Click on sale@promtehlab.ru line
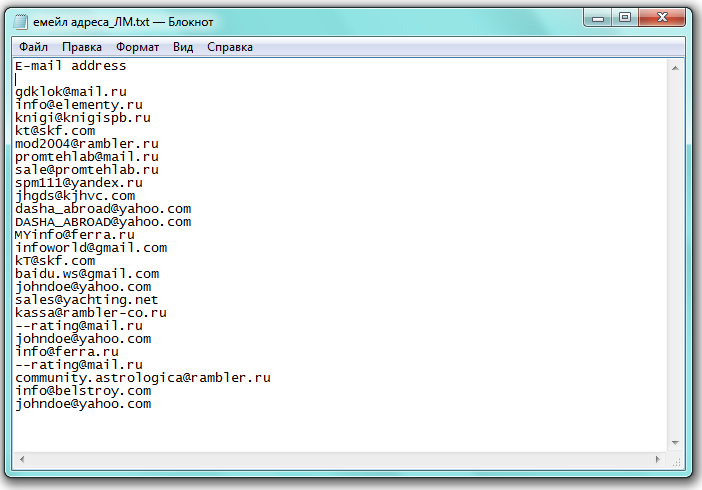Viewport: 702px width, 490px height. (87, 170)
